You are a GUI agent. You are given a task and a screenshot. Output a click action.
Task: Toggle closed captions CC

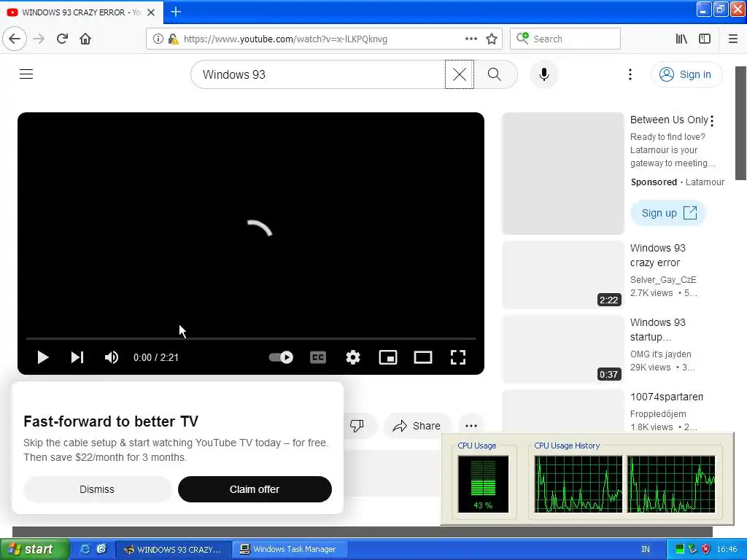pyautogui.click(x=318, y=357)
